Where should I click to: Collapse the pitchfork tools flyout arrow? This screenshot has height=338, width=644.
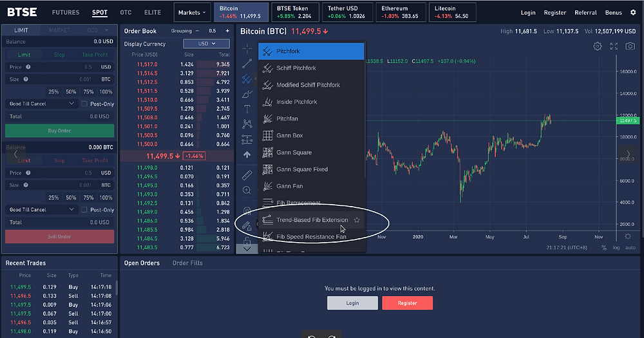(x=256, y=79)
